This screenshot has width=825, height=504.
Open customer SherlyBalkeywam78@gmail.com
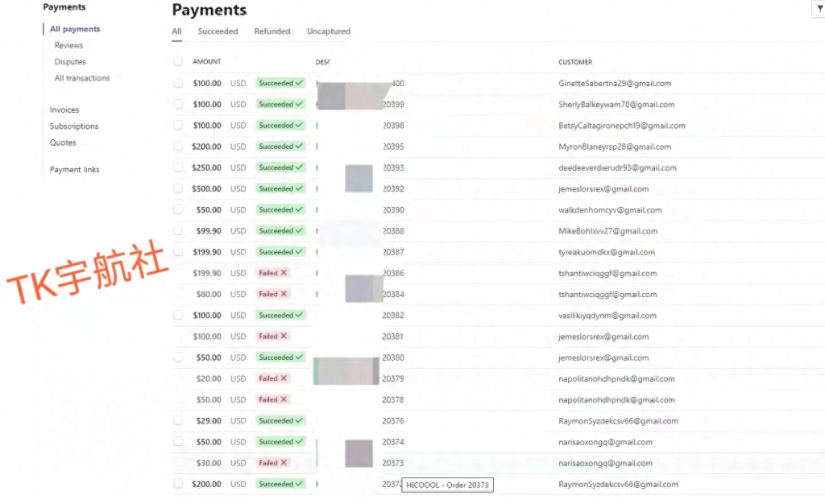(x=616, y=105)
